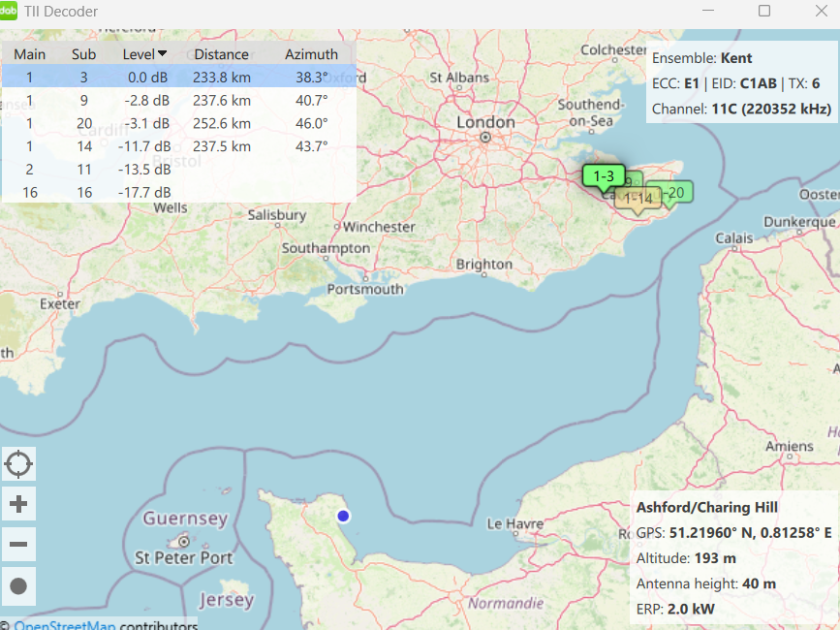
Task: Select the 1-3 transmitter marker on map
Action: pos(604,176)
